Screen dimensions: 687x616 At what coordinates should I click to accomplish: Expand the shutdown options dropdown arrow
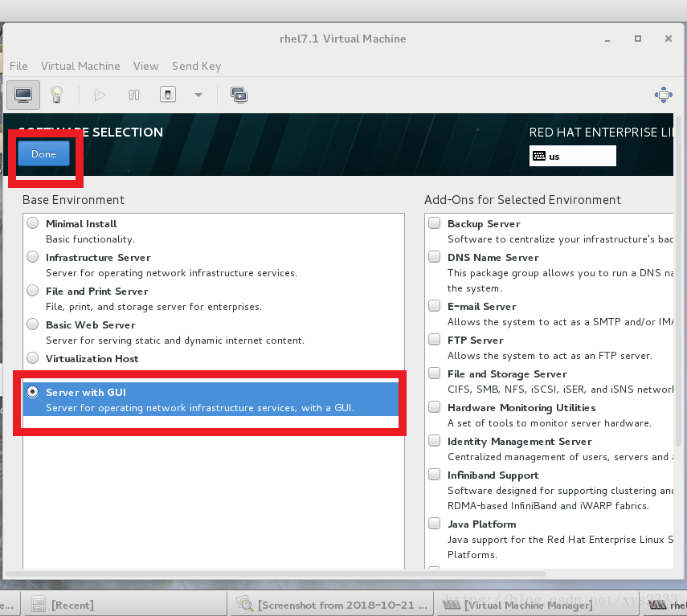click(198, 95)
